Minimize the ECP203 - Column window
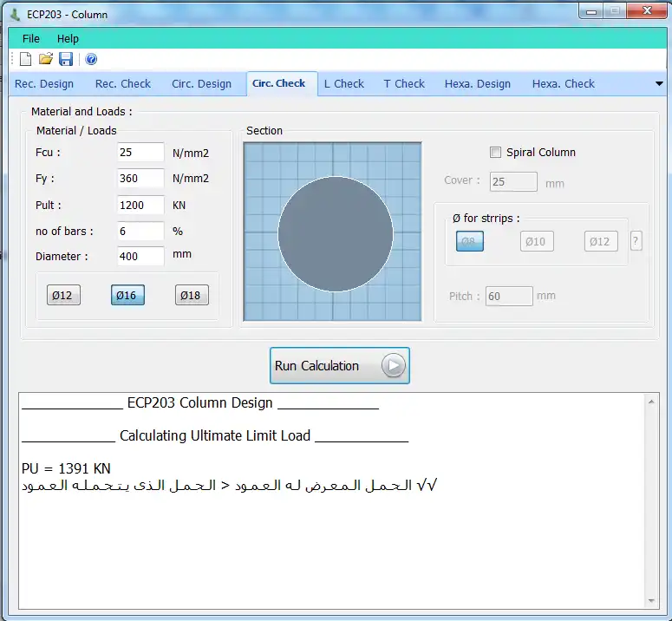Image resolution: width=672 pixels, height=621 pixels. [591, 11]
